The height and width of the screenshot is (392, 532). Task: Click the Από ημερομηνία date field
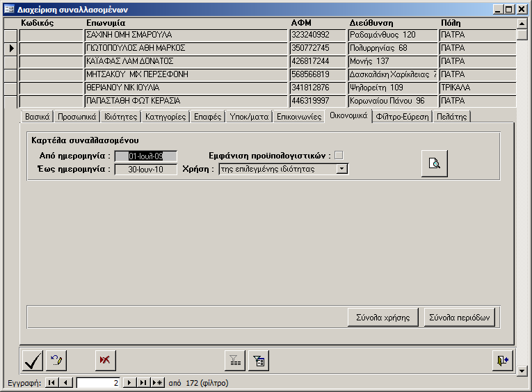tap(145, 156)
